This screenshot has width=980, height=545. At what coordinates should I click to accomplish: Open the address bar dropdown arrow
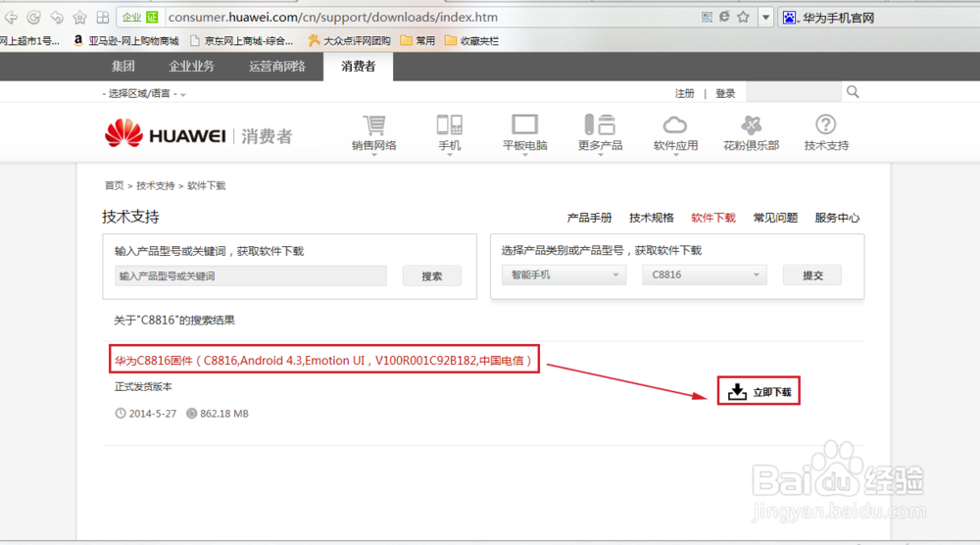765,18
